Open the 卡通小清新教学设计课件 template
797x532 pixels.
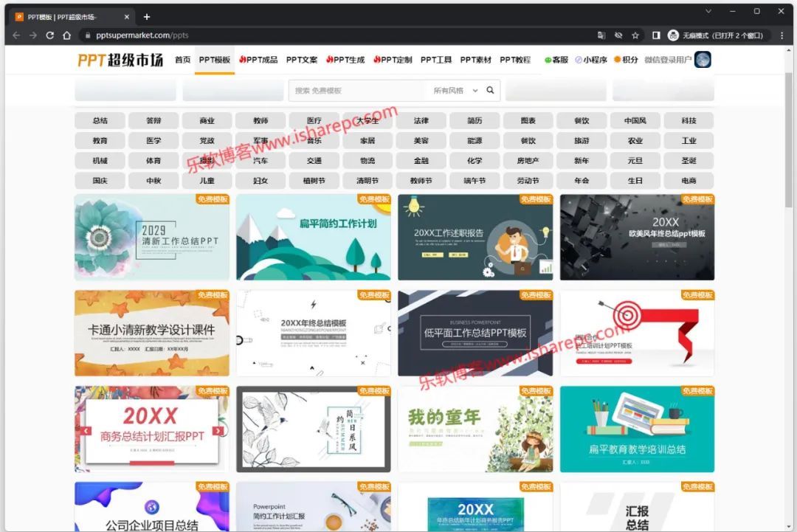[152, 334]
